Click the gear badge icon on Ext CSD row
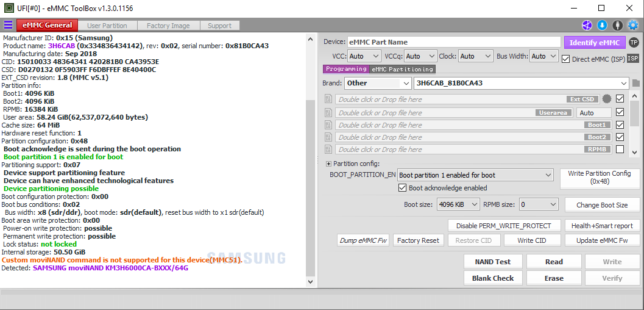Image resolution: width=644 pixels, height=310 pixels. click(x=607, y=99)
